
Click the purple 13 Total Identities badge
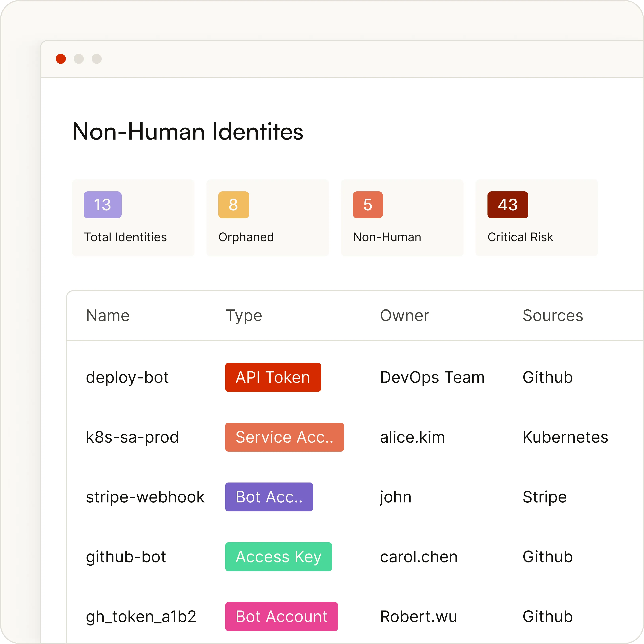(x=102, y=205)
